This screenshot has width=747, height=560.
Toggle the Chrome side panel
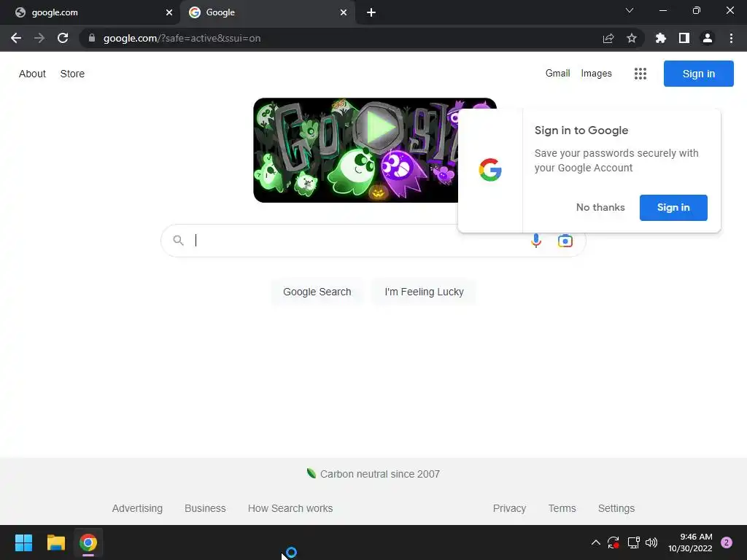[684, 38]
